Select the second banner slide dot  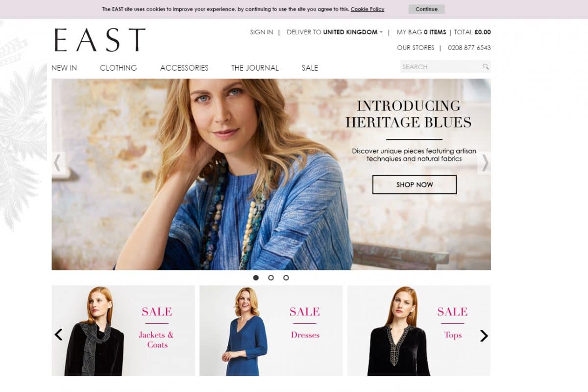coord(271,278)
